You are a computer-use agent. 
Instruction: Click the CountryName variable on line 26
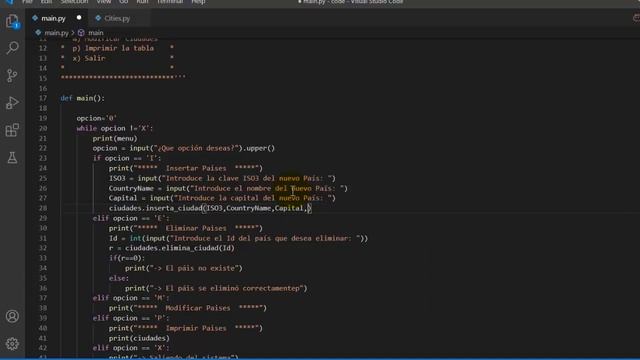coord(131,188)
